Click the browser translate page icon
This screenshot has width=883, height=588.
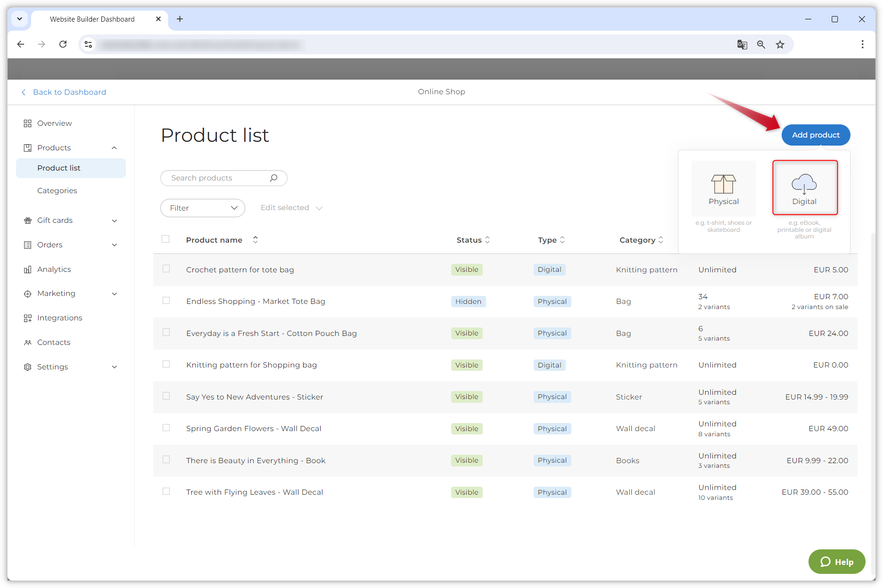pyautogui.click(x=742, y=44)
